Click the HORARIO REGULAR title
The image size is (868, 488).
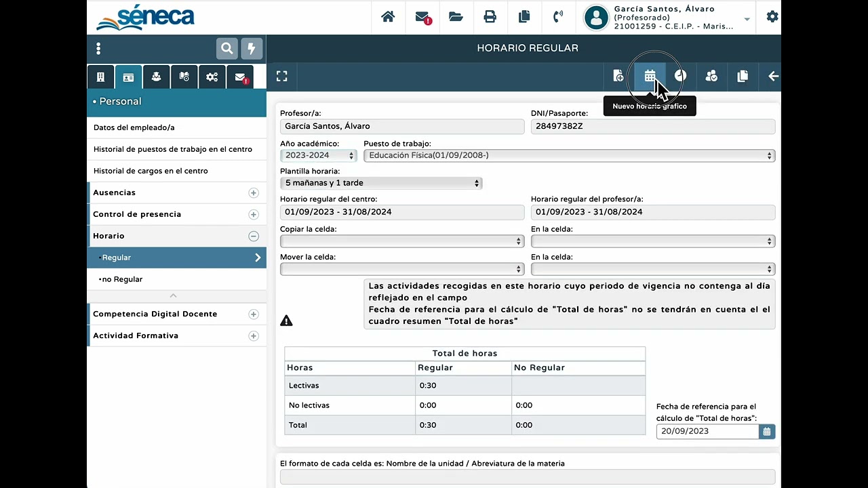528,48
